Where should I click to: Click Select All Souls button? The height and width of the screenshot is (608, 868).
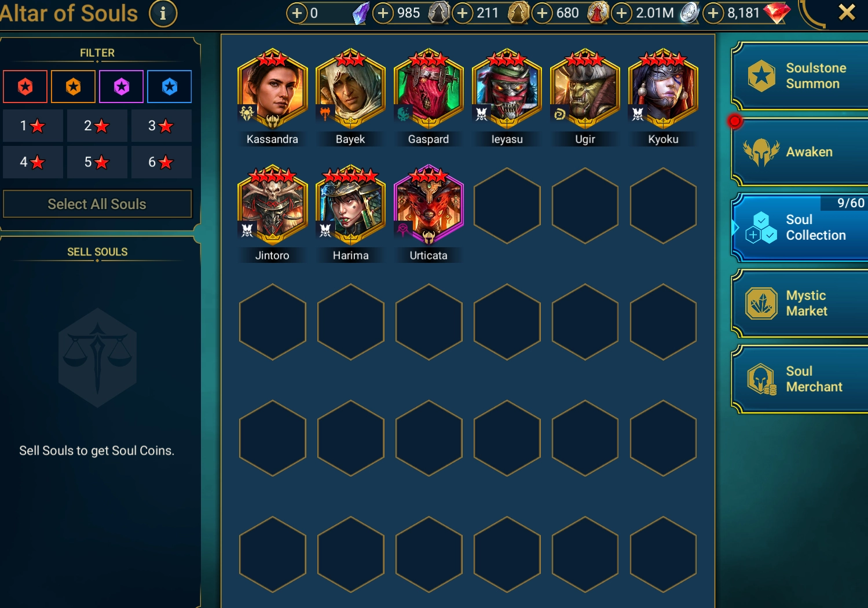coord(97,204)
